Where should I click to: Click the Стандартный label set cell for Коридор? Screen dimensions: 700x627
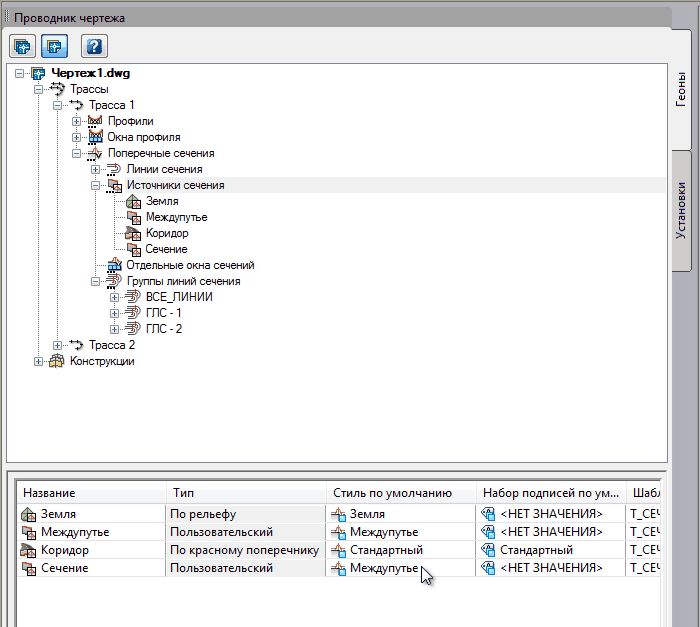pyautogui.click(x=536, y=550)
